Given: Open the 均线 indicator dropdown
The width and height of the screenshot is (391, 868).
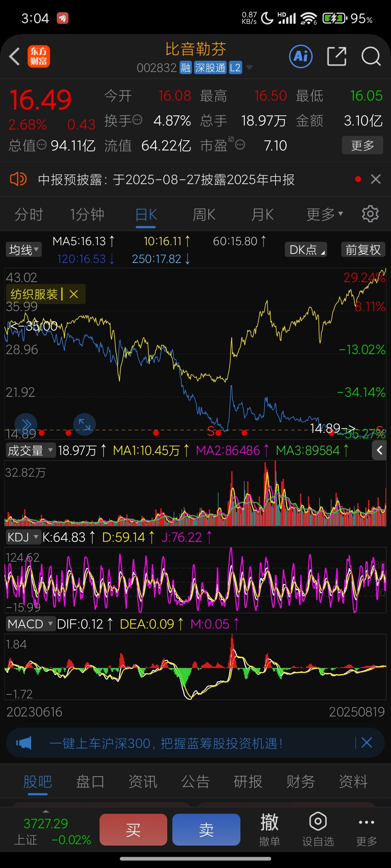Looking at the screenshot, I should (x=24, y=250).
